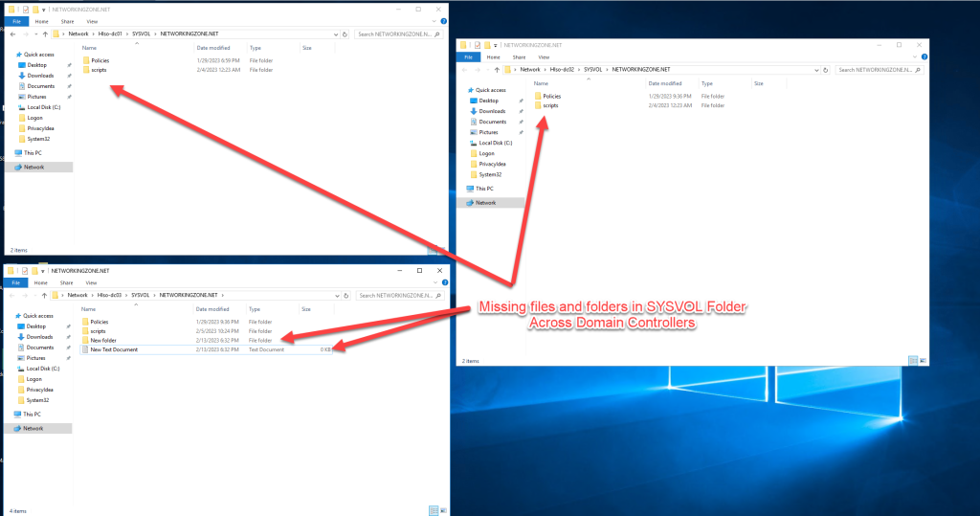Expand the ribbon chevron in Hlso-dc03 window

tap(434, 283)
